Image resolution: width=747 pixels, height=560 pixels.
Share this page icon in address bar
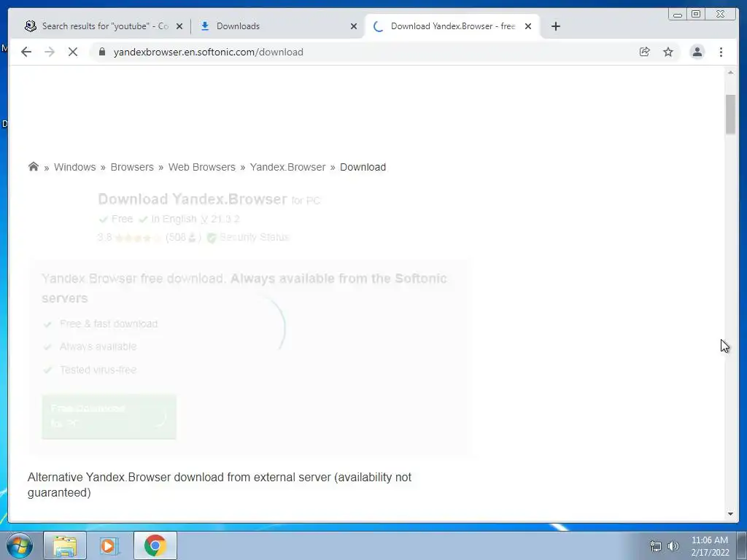[x=645, y=52]
